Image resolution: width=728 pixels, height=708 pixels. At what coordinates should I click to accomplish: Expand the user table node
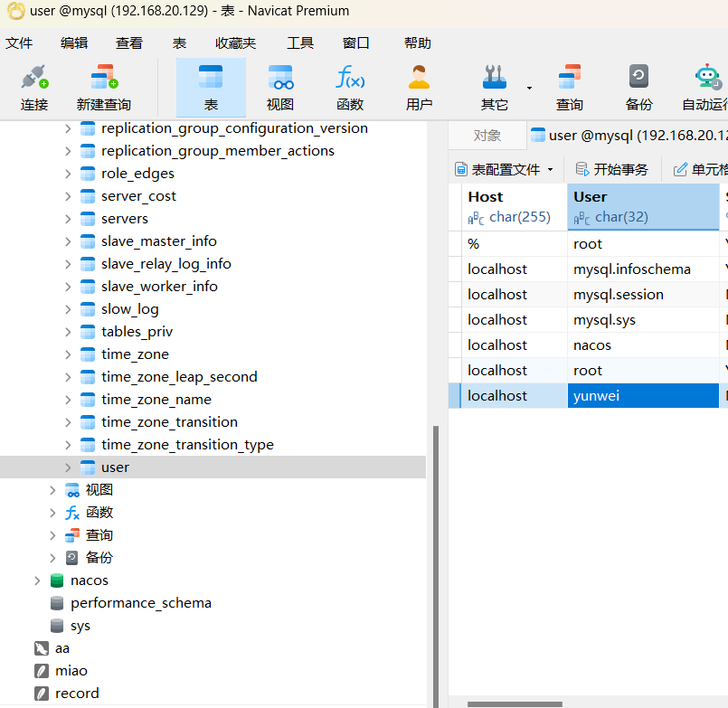click(x=68, y=467)
